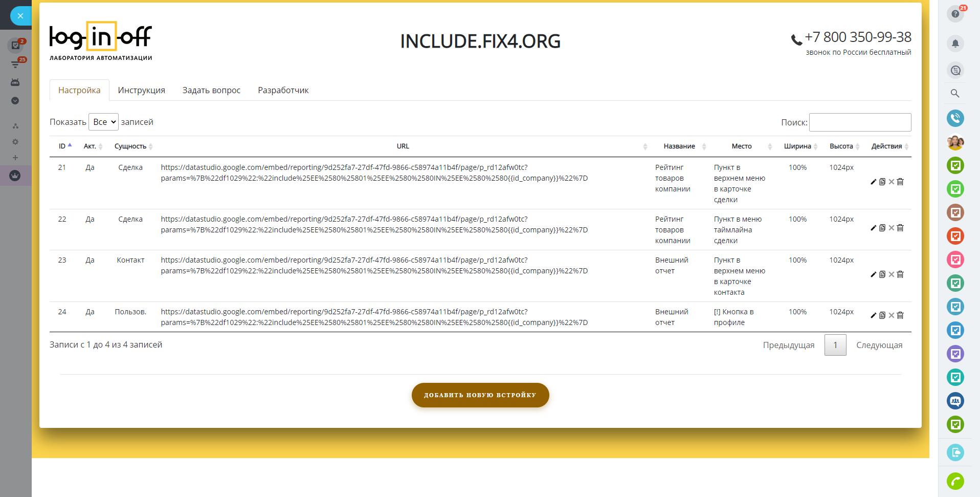Edit the embed with ID 22
The width and height of the screenshot is (980, 497).
click(x=873, y=228)
